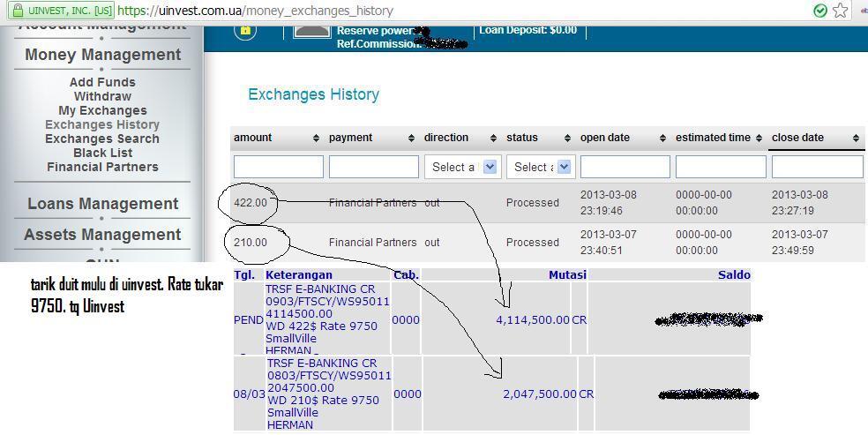Click the browser address bar URL
The width and height of the screenshot is (868, 435).
pyautogui.click(x=255, y=11)
